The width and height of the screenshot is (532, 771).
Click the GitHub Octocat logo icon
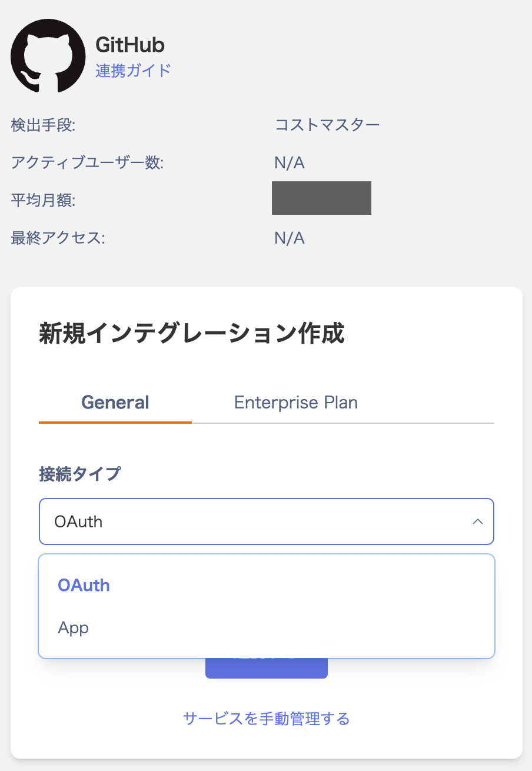click(x=48, y=55)
